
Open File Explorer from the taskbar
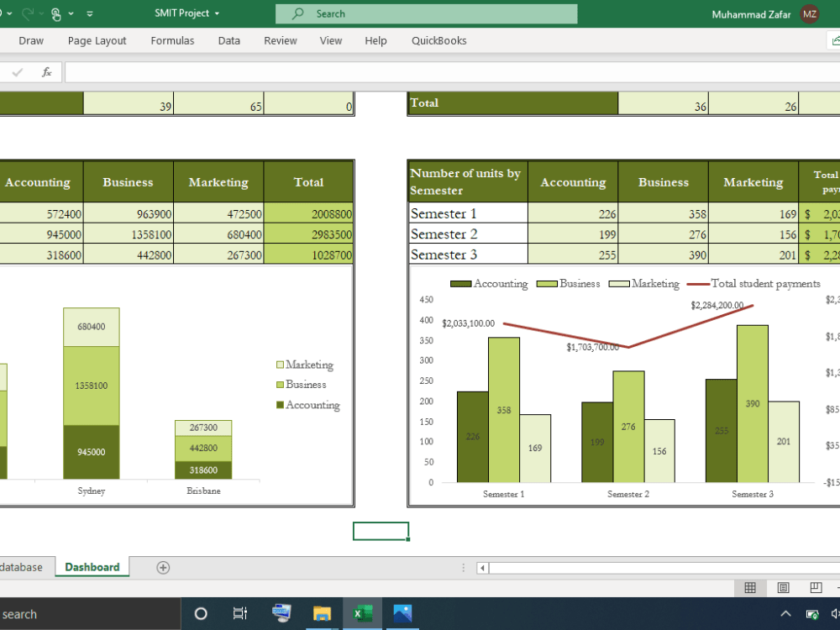(x=322, y=613)
